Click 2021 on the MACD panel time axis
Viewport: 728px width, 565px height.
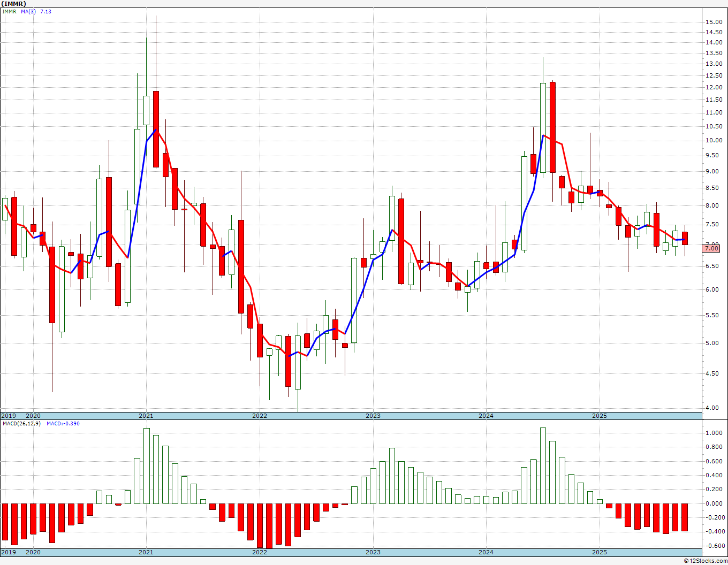tap(146, 552)
